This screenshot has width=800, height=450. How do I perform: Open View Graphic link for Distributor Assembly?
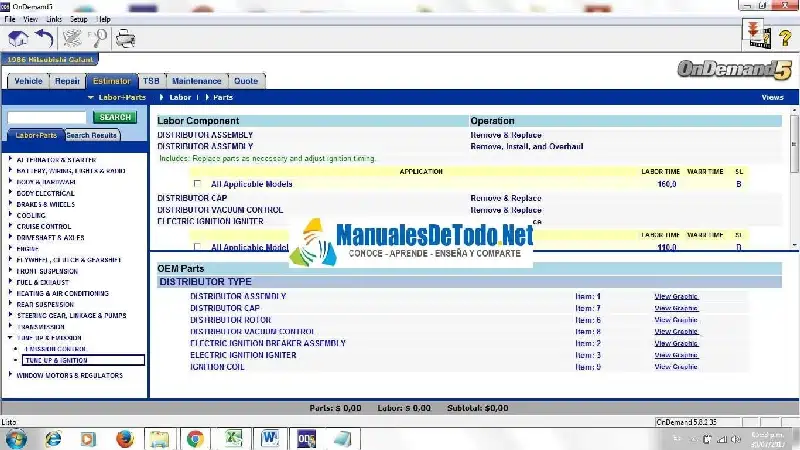tap(676, 296)
